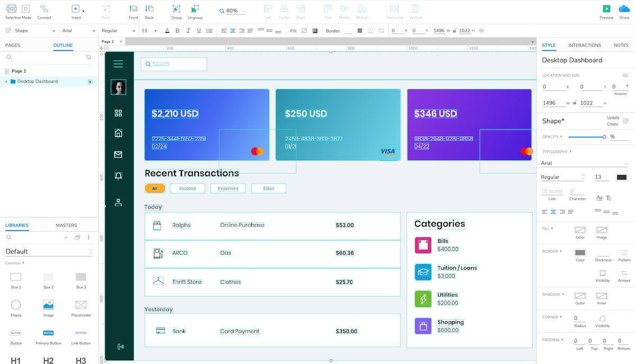This screenshot has width=635, height=364.
Task: Click the Create link under Shape
Action: pyautogui.click(x=612, y=124)
